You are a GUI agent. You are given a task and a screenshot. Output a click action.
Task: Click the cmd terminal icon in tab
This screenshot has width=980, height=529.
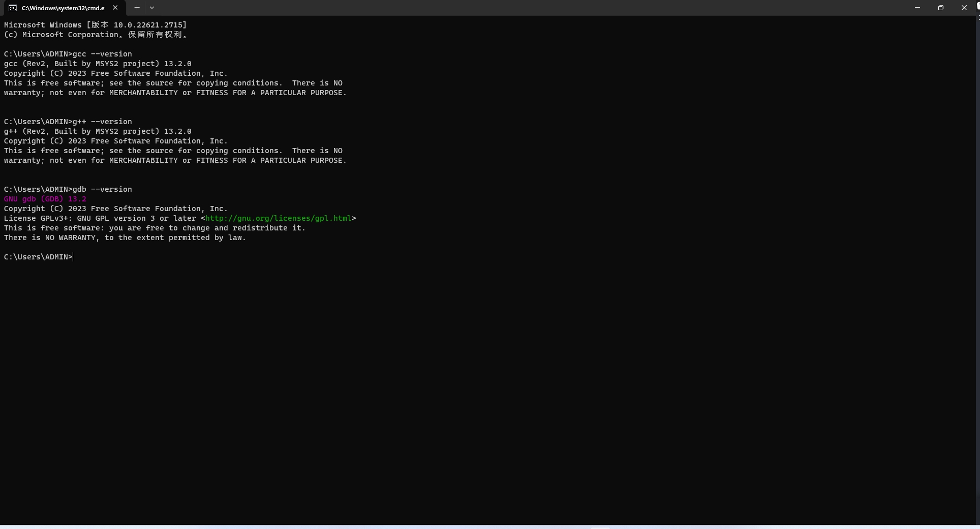(13, 8)
